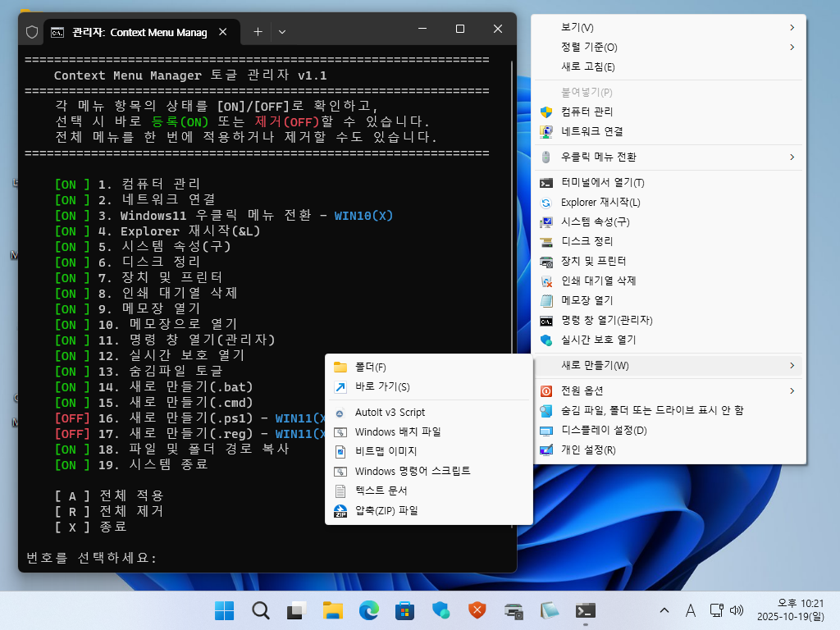Click the '[ R ] 전체 제거' line
This screenshot has height=630, width=840.
tap(109, 512)
